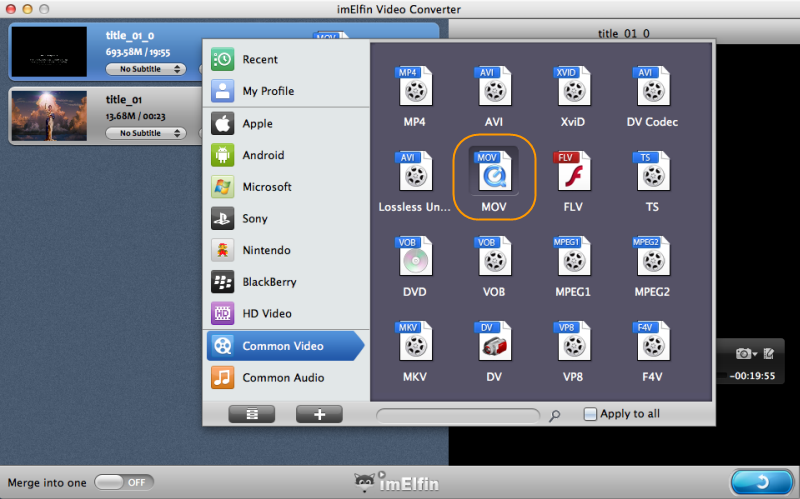800x499 pixels.
Task: Choose the MKV format icon
Action: point(414,342)
